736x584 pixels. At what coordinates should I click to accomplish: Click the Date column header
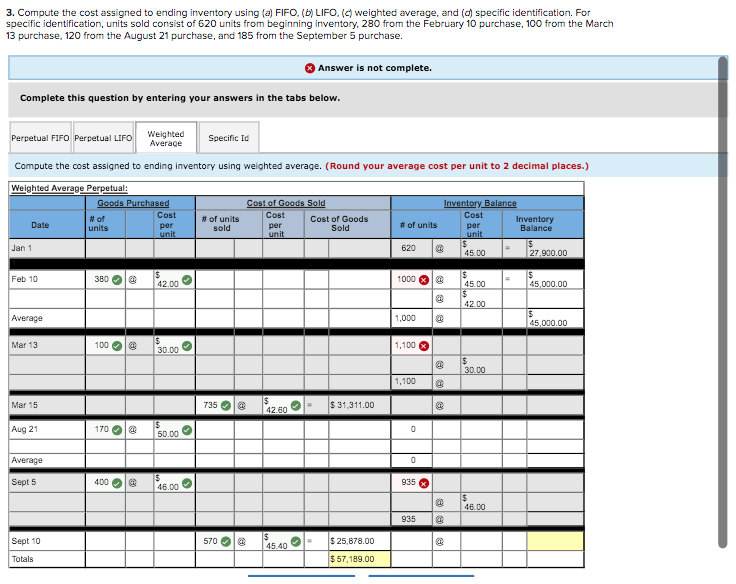pos(40,225)
